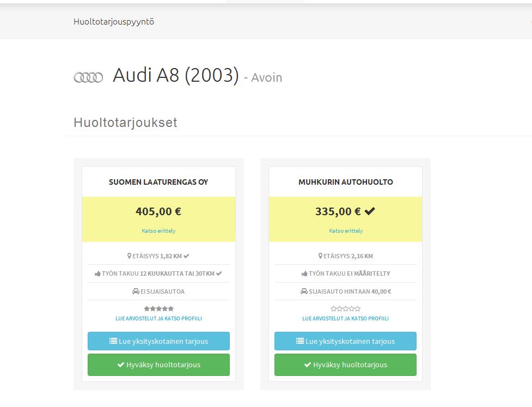This screenshot has height=407, width=532.
Task: Click the car icon next to Ei sijaisautoa
Action: pos(136,291)
